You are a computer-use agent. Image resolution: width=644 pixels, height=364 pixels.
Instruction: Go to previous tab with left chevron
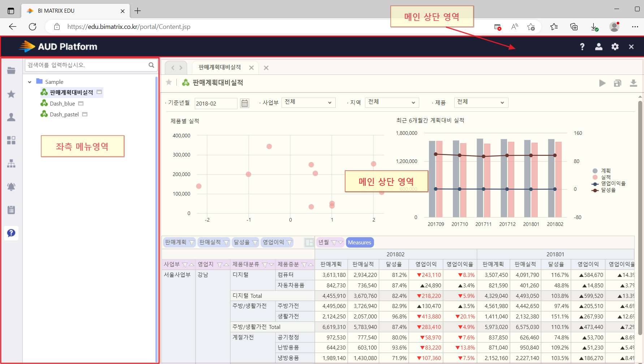pyautogui.click(x=173, y=68)
